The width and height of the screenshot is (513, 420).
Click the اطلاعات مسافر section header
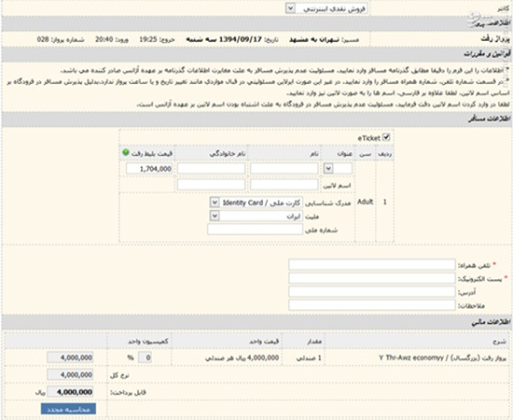click(x=489, y=119)
